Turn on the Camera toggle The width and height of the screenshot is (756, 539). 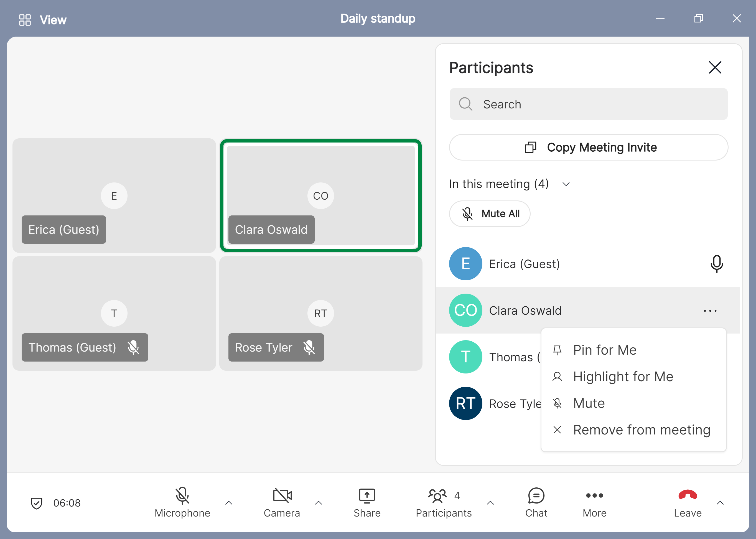282,496
